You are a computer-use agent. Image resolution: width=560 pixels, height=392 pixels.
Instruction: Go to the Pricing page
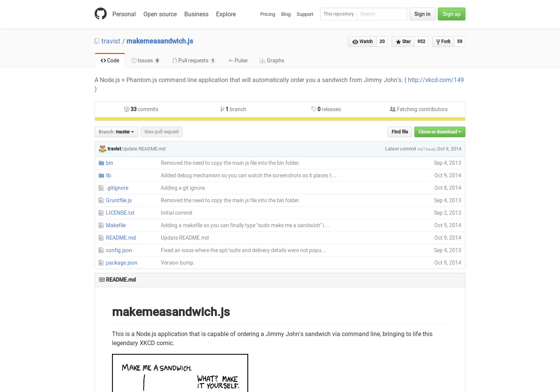(268, 14)
